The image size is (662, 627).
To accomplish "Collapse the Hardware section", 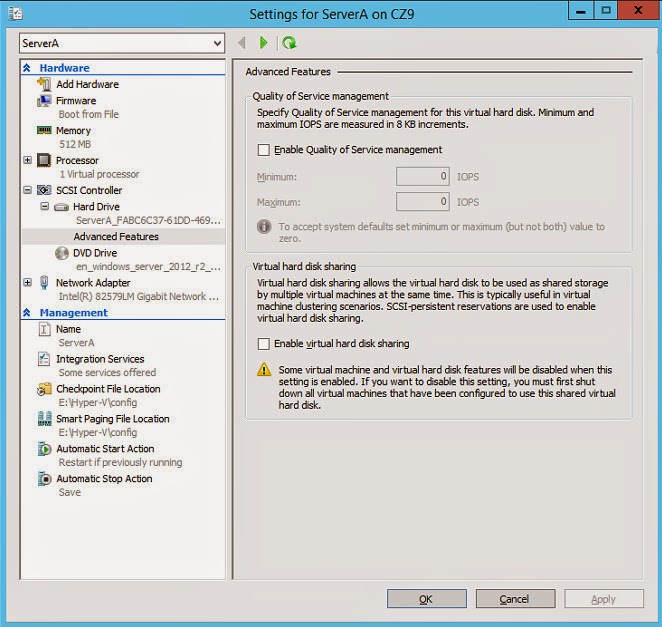I will pos(27,68).
